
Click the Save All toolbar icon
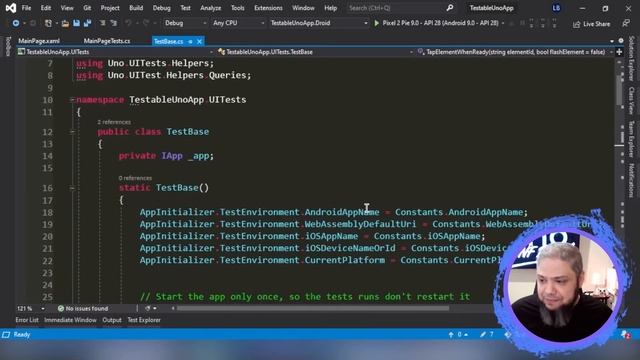(x=87, y=23)
